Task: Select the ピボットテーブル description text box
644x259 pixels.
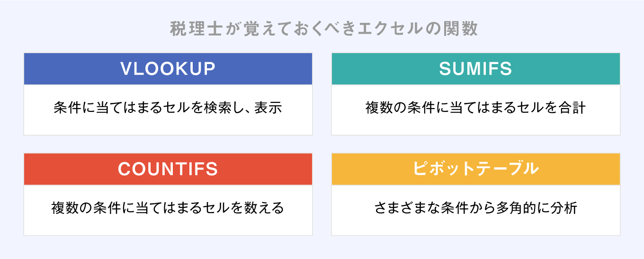Action: coord(476,210)
